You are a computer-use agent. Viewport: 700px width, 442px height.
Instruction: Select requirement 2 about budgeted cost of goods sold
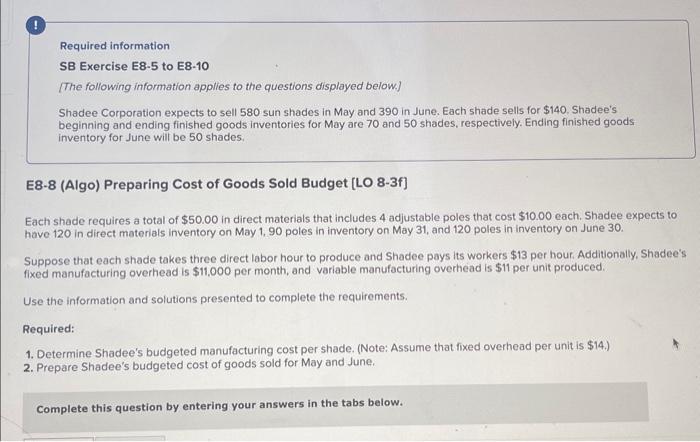(200, 365)
